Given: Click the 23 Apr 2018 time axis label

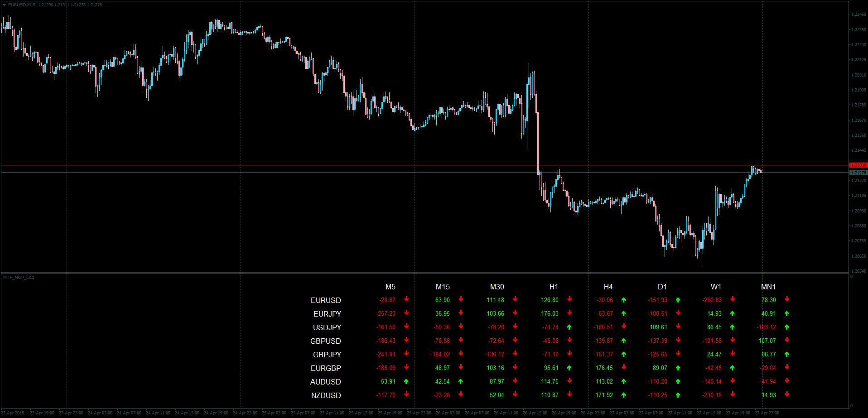Looking at the screenshot, I should coord(13,413).
